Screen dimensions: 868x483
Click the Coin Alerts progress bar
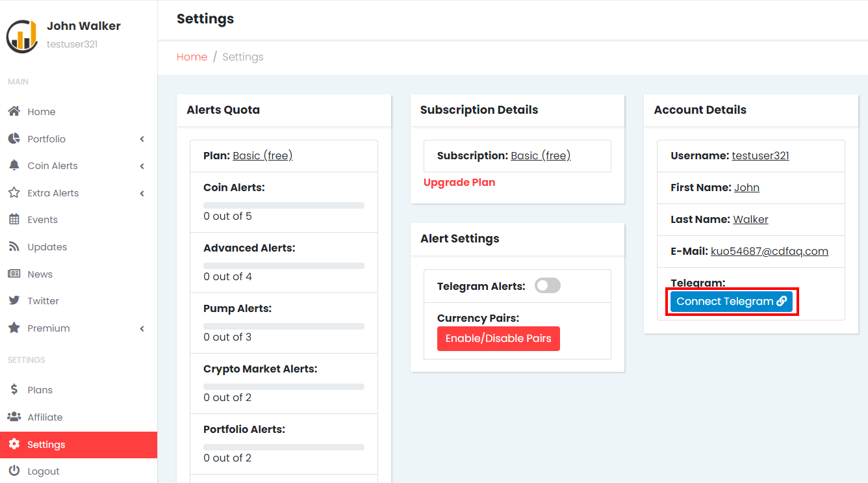pos(284,205)
